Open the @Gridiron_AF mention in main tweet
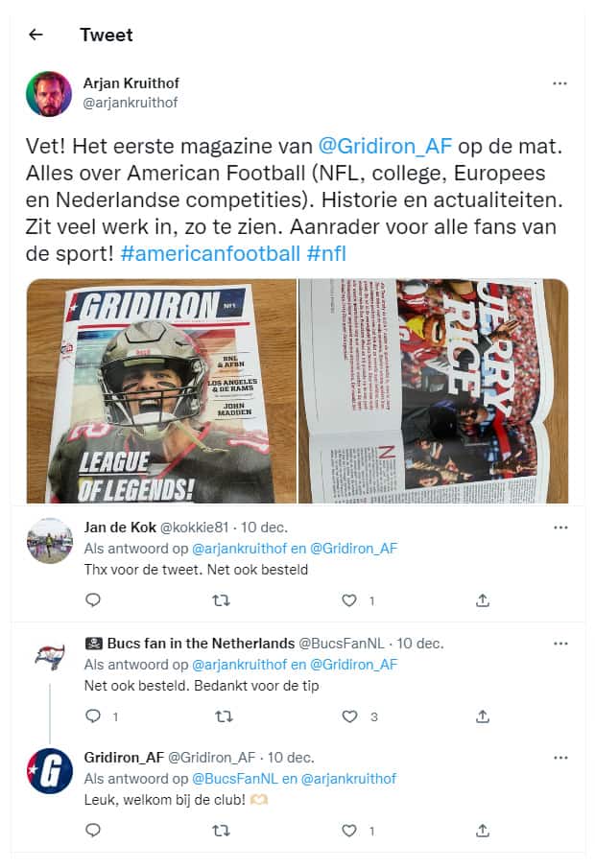The image size is (595, 868). 385,146
